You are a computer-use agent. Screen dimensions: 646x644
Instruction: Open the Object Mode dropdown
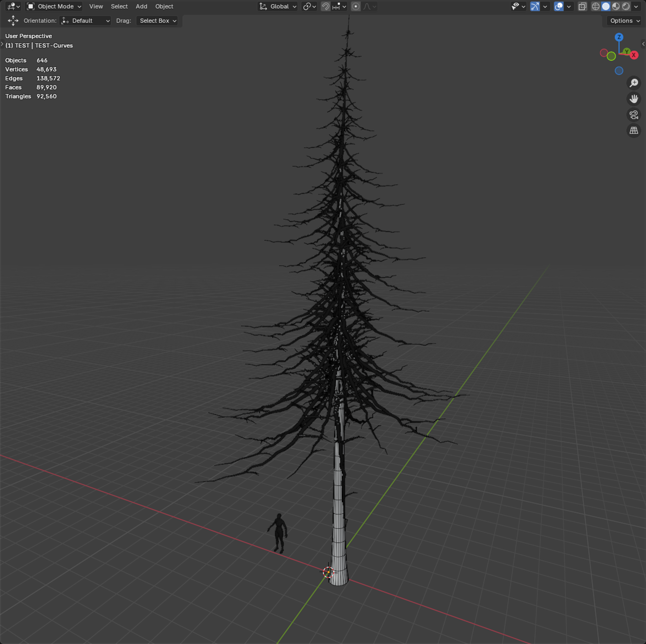click(x=54, y=6)
